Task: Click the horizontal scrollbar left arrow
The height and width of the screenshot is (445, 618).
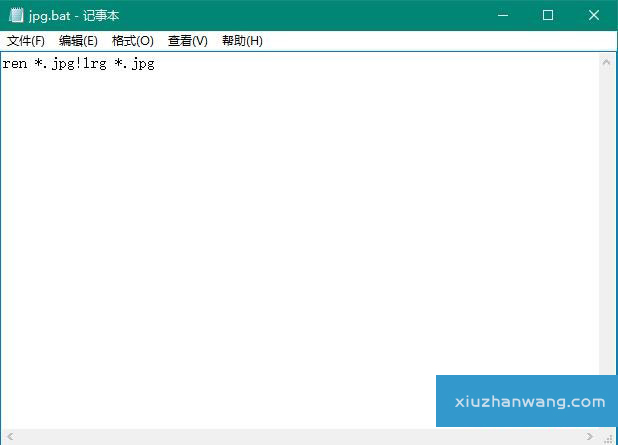Action: (9, 437)
